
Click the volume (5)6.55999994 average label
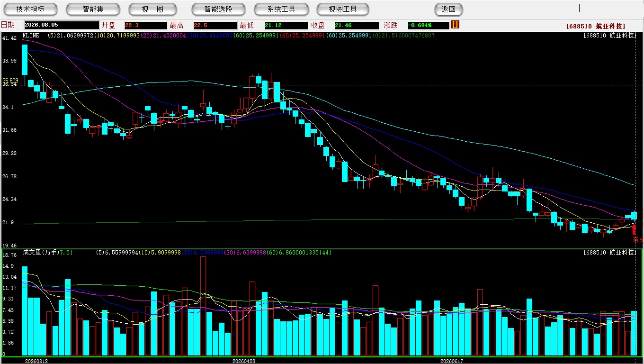click(x=118, y=253)
